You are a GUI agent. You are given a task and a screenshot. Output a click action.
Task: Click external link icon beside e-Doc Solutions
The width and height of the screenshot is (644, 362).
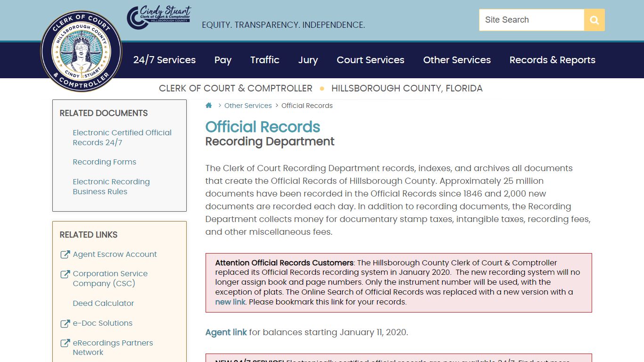pos(65,323)
